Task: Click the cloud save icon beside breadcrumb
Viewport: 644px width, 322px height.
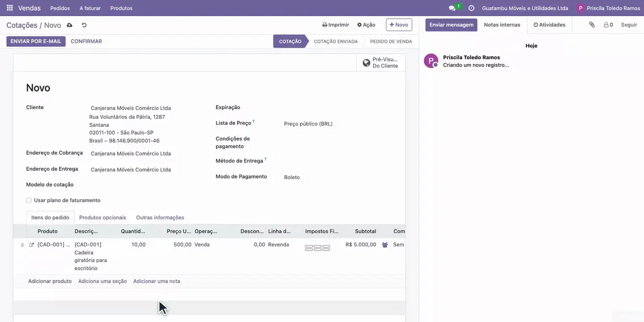Action: coord(69,25)
